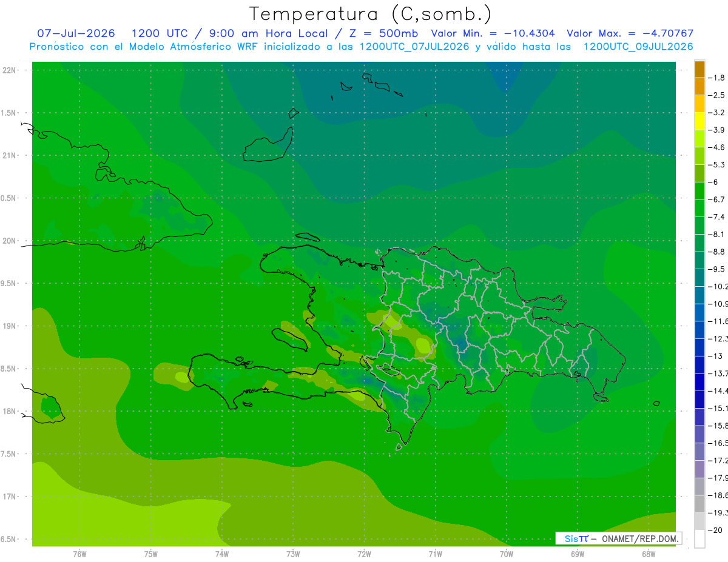Click the "1200UTC_09JUL2026" valid-until time text
The image size is (728, 562).
pyautogui.click(x=638, y=47)
